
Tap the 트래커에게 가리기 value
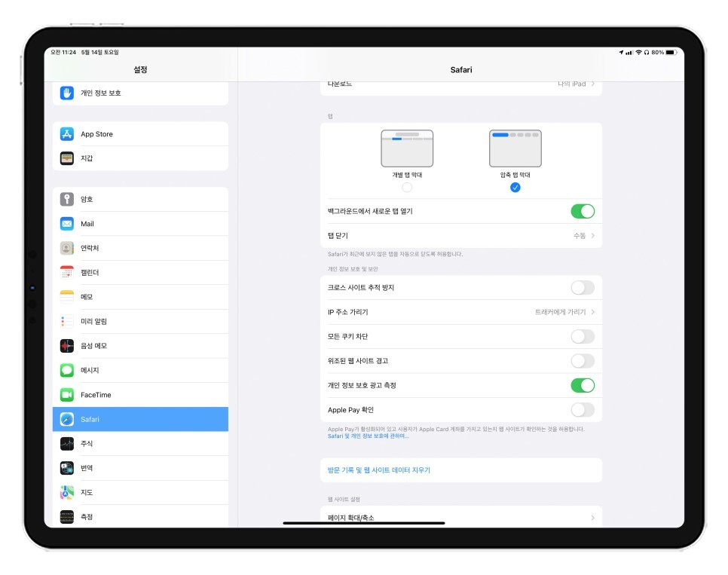pyautogui.click(x=560, y=312)
